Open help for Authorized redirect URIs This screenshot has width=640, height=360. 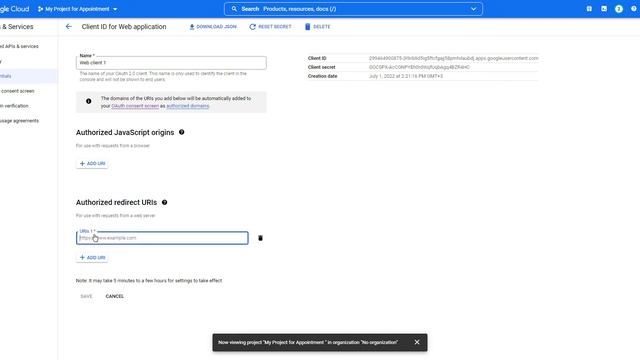(x=164, y=202)
